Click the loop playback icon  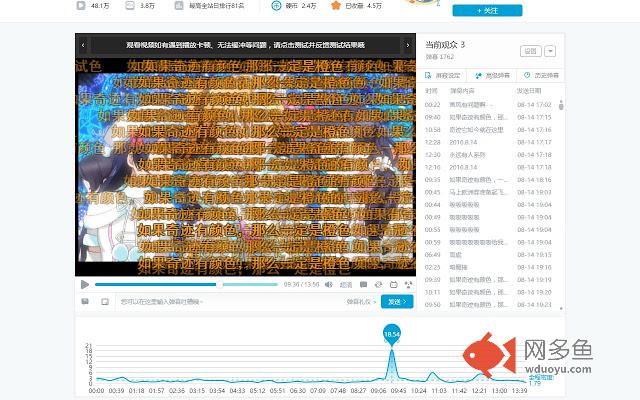click(x=378, y=284)
